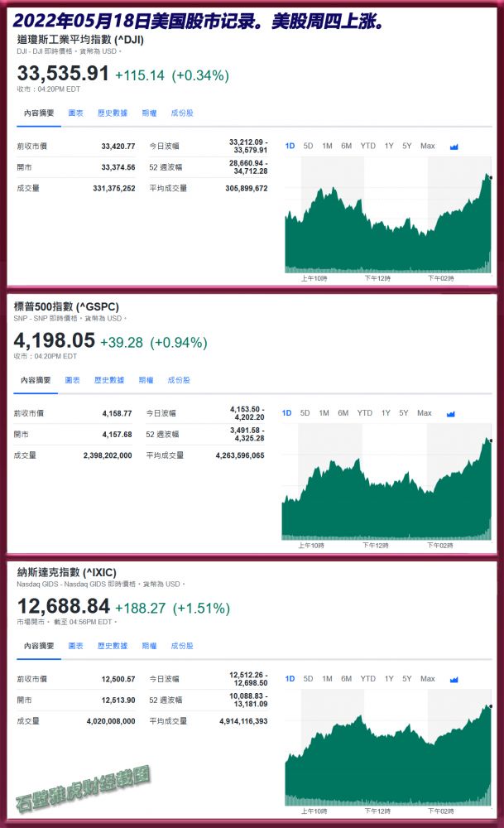The width and height of the screenshot is (504, 828).
Task: Pick 1Y range on S&P 500 chart
Action: point(386,412)
